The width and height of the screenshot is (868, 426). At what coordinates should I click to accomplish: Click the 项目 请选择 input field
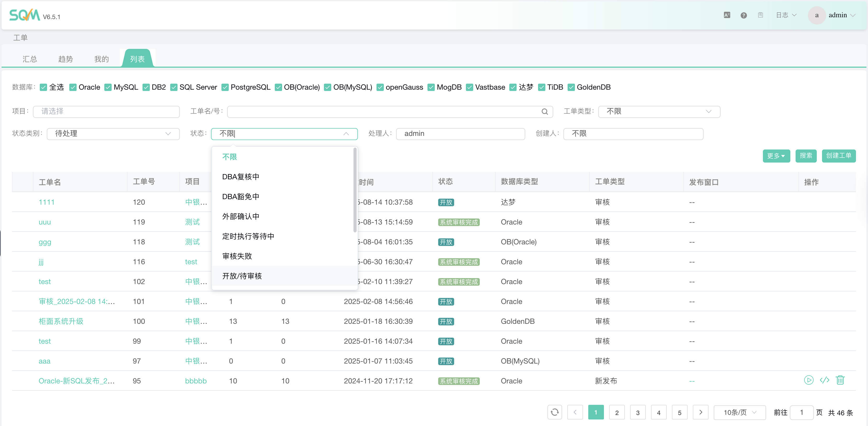pyautogui.click(x=106, y=112)
